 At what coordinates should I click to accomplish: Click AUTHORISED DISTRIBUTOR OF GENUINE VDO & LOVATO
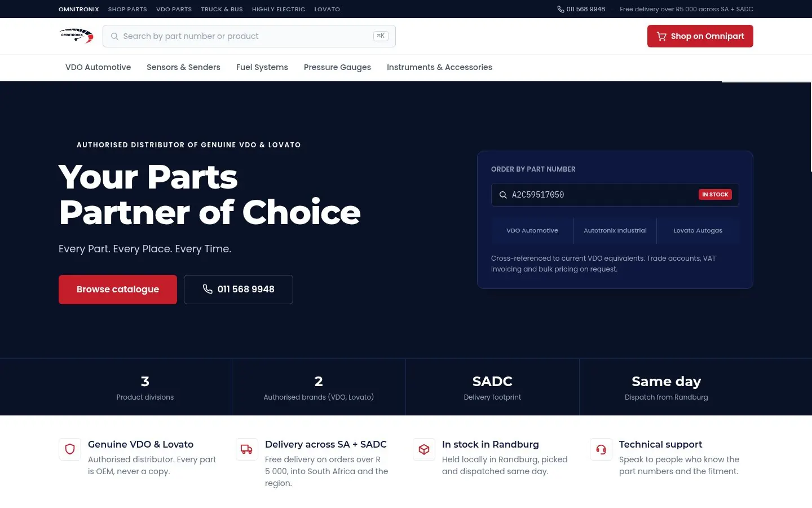pos(188,145)
